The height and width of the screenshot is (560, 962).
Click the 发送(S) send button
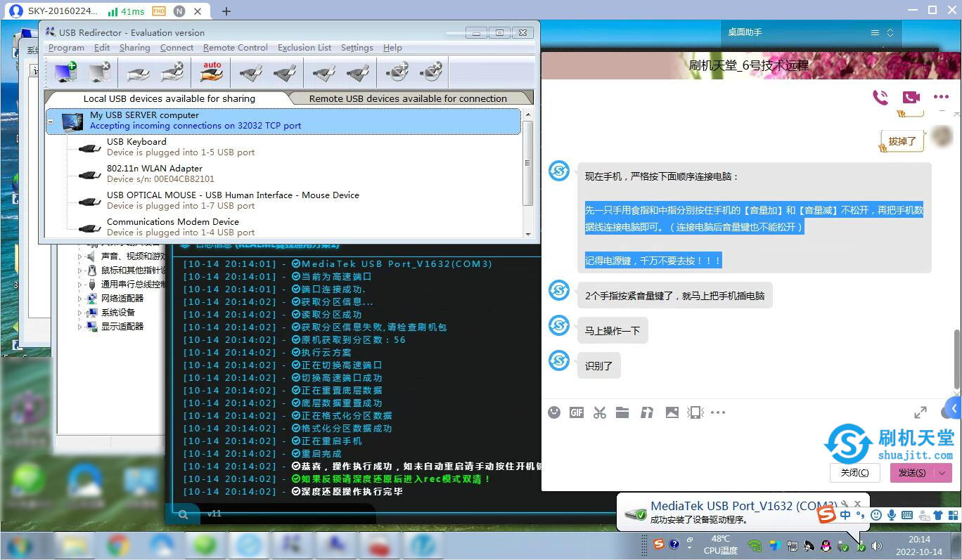911,473
